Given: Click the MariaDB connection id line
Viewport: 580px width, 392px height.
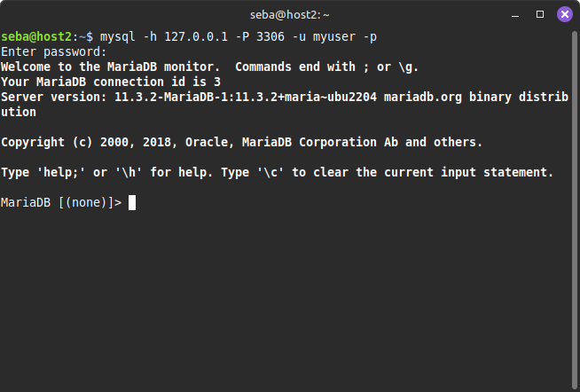Looking at the screenshot, I should tap(111, 82).
